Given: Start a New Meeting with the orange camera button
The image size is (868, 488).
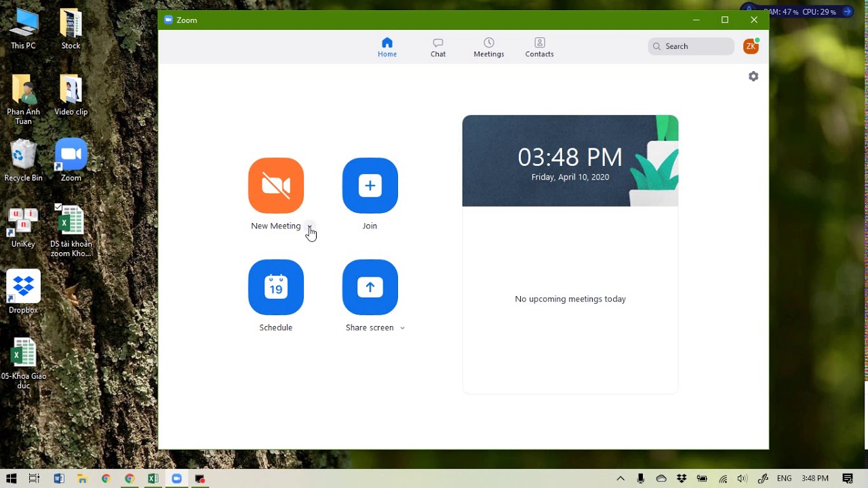Looking at the screenshot, I should [x=276, y=186].
